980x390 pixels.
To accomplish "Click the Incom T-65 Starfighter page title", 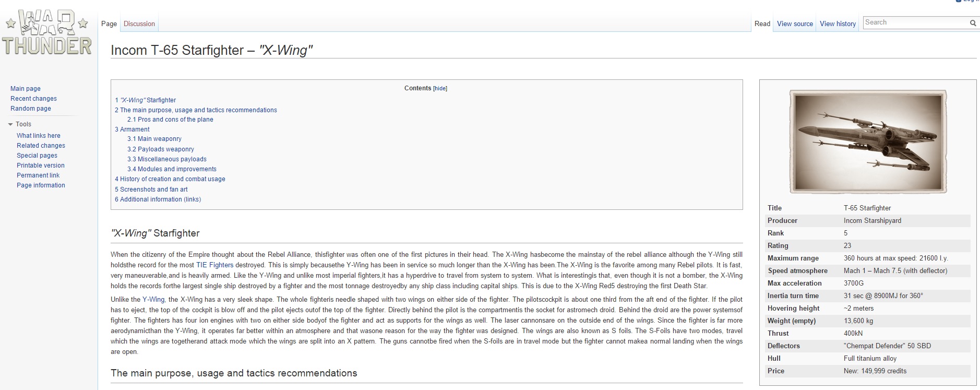I will pyautogui.click(x=211, y=50).
